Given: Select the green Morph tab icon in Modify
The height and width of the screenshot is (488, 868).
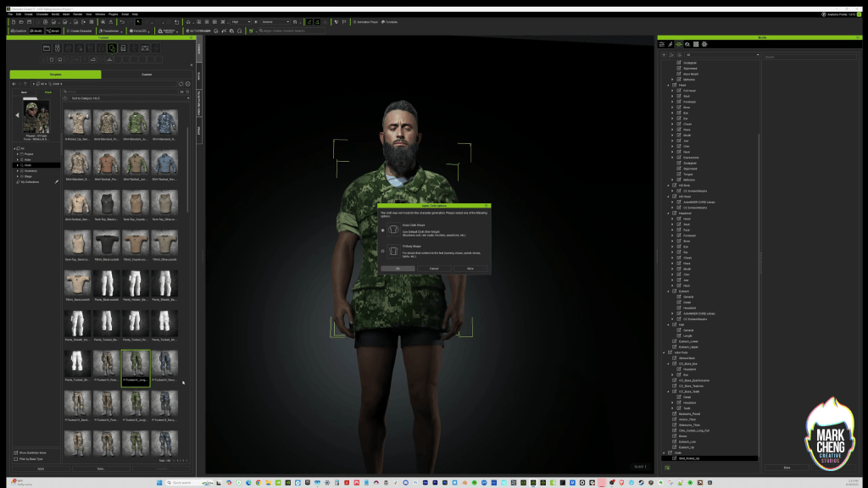Looking at the screenshot, I should 679,44.
